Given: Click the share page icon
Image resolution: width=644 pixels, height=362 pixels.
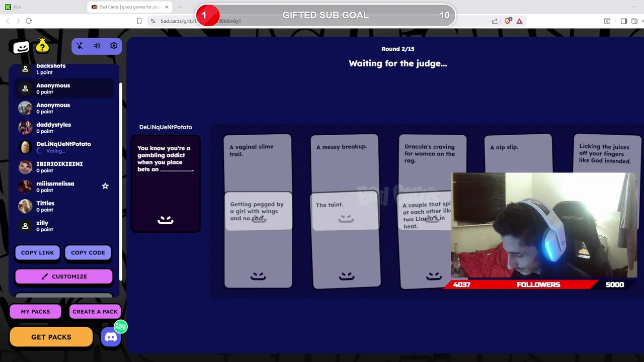Looking at the screenshot, I should (495, 21).
